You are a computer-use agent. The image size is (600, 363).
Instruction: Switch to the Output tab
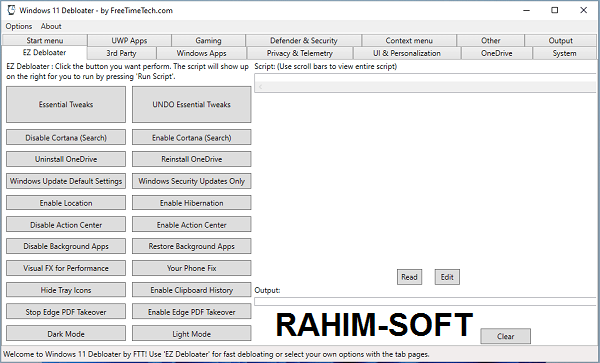pyautogui.click(x=561, y=41)
